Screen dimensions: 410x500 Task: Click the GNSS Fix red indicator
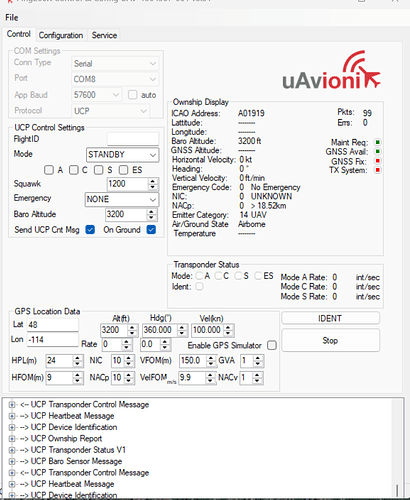378,161
